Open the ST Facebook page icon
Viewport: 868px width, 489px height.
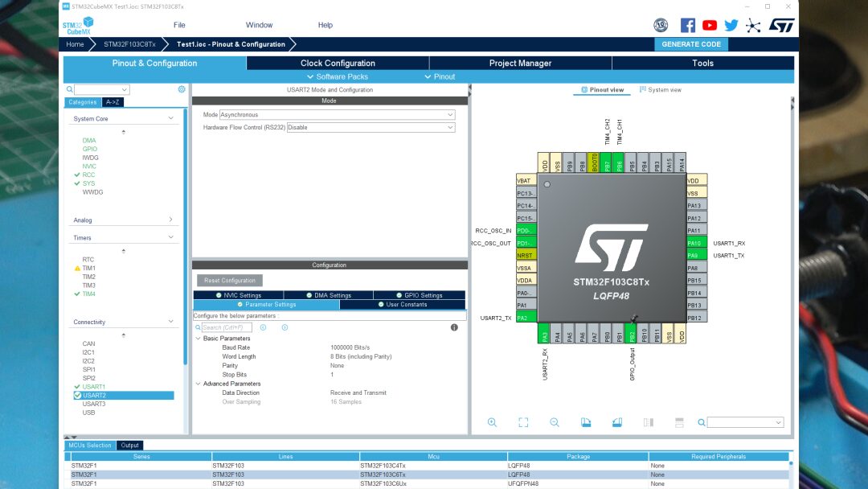(x=687, y=25)
